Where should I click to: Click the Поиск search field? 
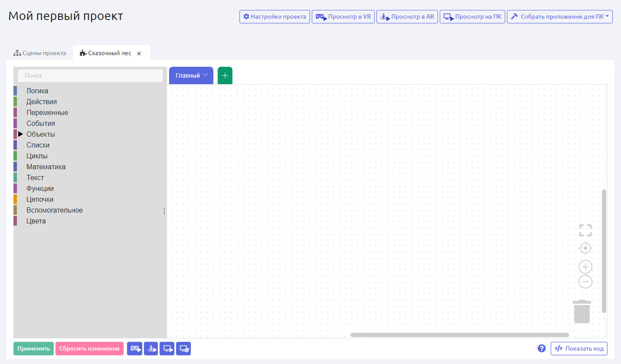[x=90, y=75]
